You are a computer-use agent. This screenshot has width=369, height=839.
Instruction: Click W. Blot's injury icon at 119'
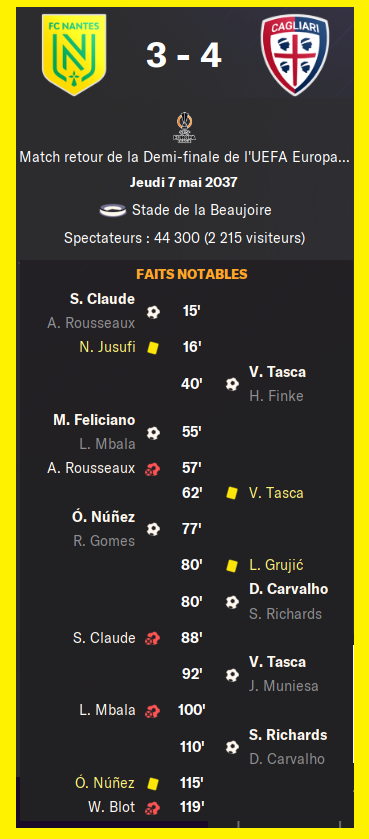click(152, 807)
